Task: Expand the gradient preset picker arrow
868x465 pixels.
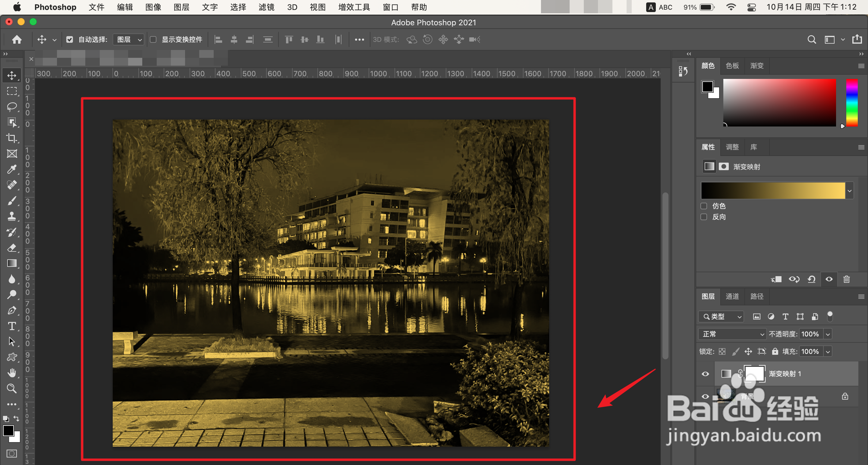Action: pos(850,191)
